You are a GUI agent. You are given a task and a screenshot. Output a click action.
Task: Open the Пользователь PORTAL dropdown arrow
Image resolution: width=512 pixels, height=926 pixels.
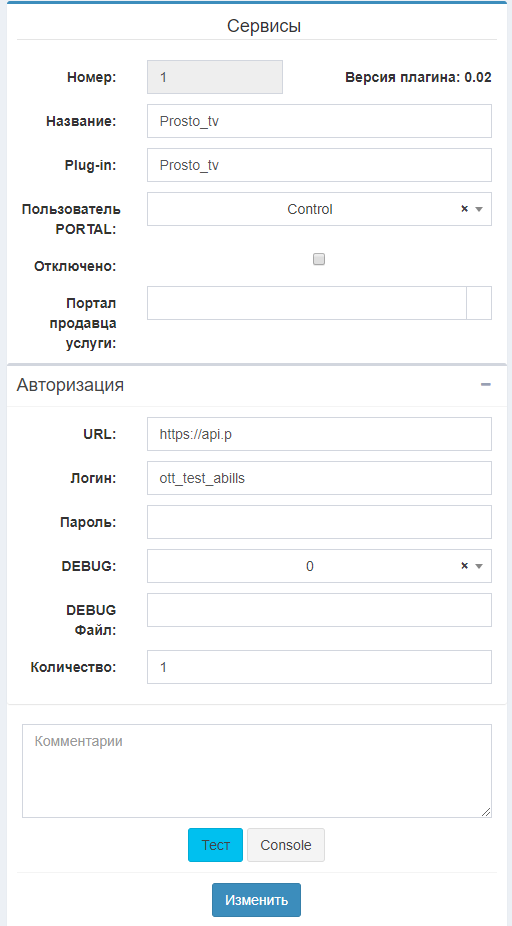479,209
